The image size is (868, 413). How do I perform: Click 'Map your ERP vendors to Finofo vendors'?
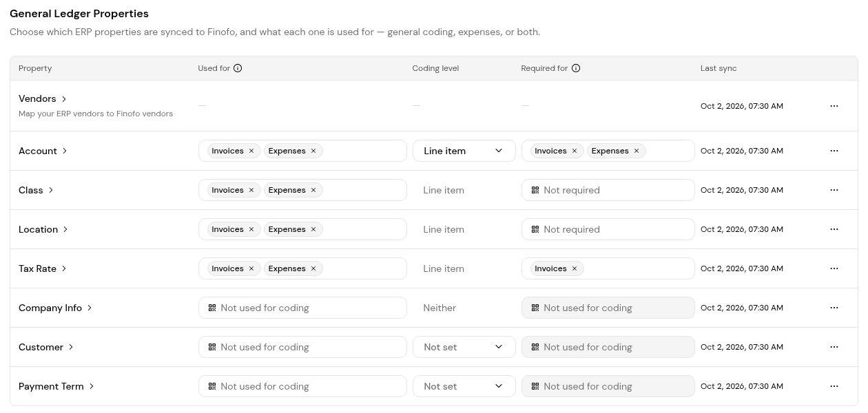pyautogui.click(x=96, y=114)
